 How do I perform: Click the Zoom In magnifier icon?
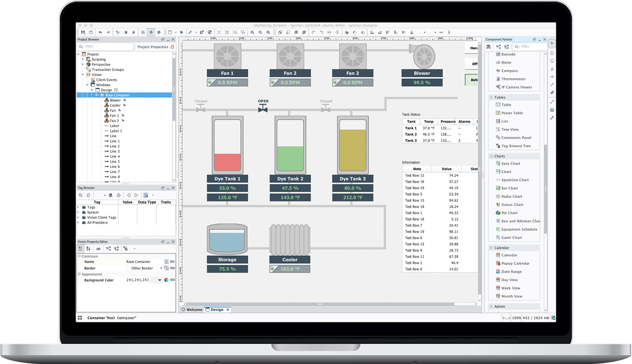[x=252, y=32]
